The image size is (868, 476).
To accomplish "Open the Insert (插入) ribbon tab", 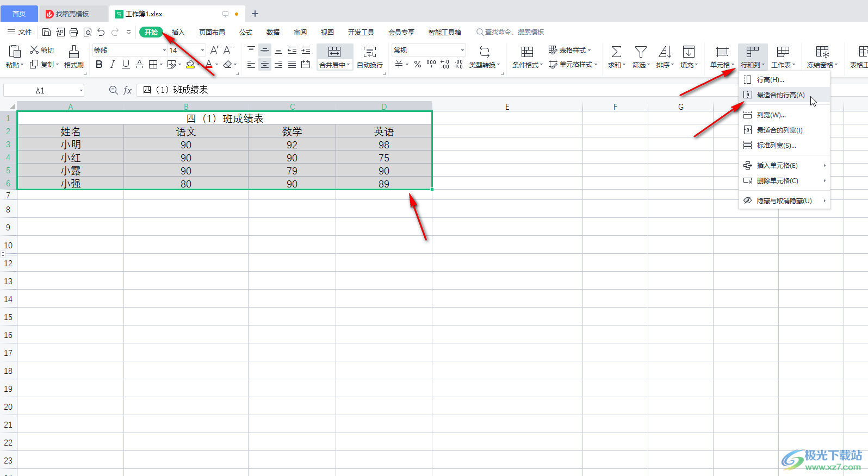I will [178, 32].
